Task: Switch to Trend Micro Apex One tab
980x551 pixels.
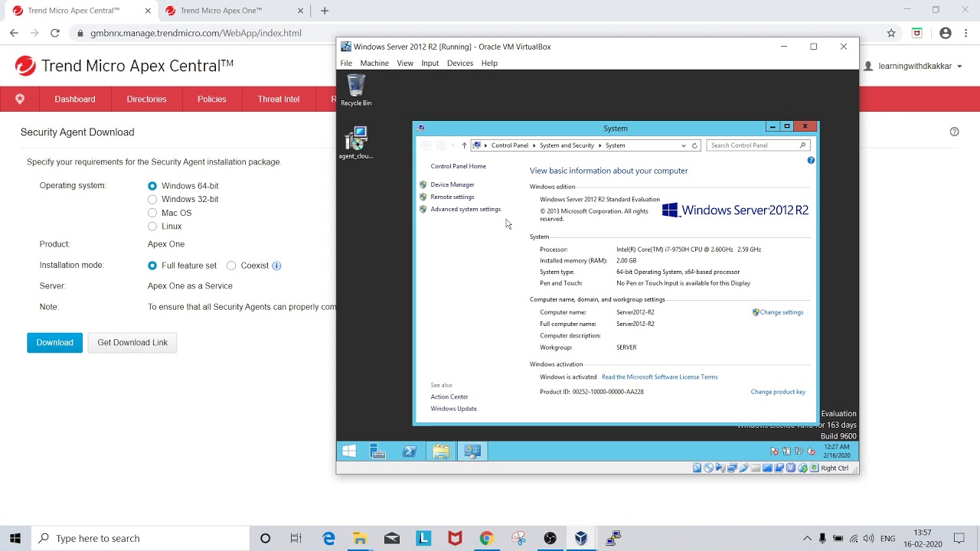Action: point(232,11)
